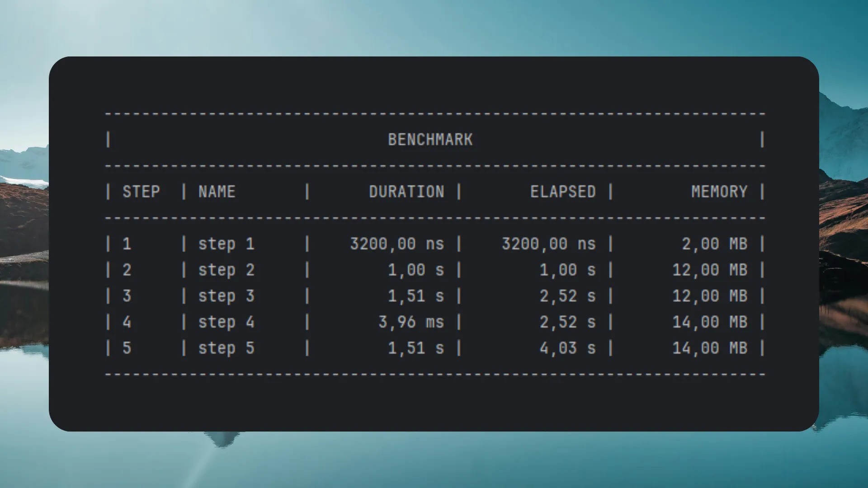The image size is (868, 488).
Task: Select the 'step 5' name cell
Action: pyautogui.click(x=226, y=348)
